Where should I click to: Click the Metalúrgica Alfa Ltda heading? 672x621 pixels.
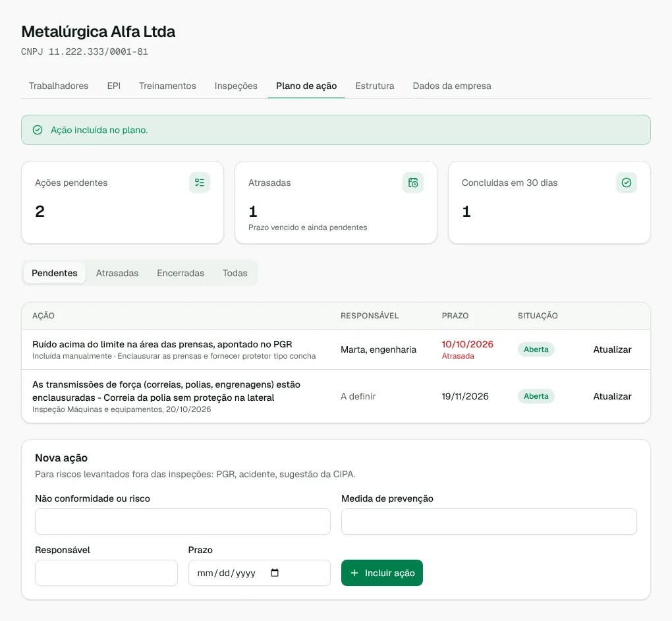point(98,32)
